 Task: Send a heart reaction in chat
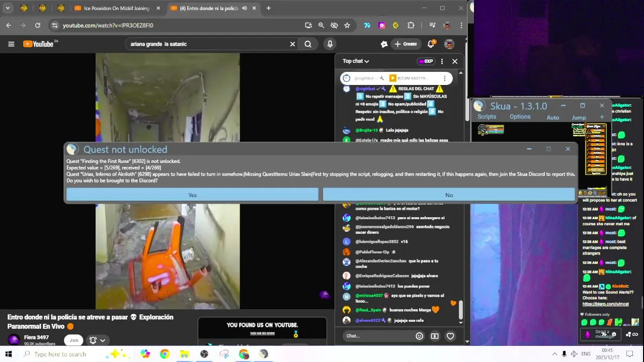[450, 336]
